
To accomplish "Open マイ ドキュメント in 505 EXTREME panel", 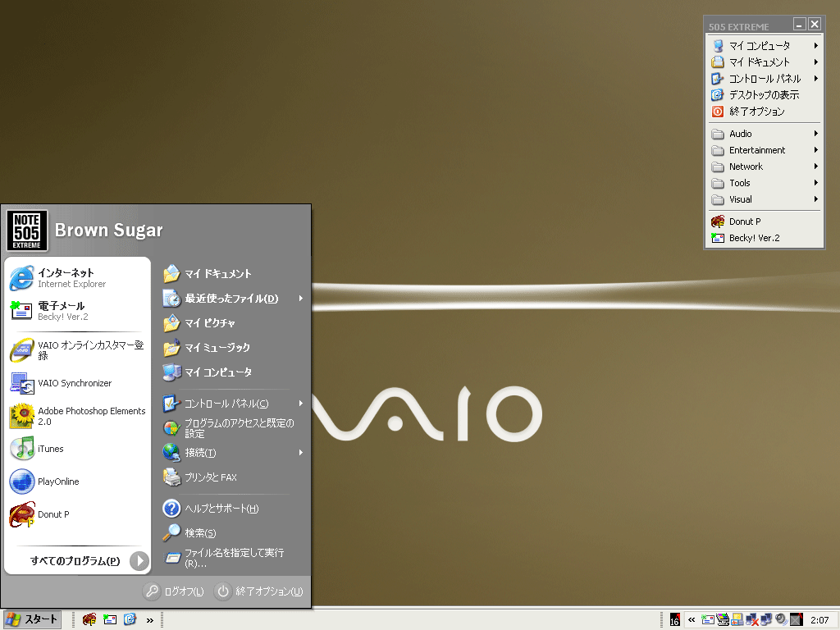I will [x=765, y=62].
